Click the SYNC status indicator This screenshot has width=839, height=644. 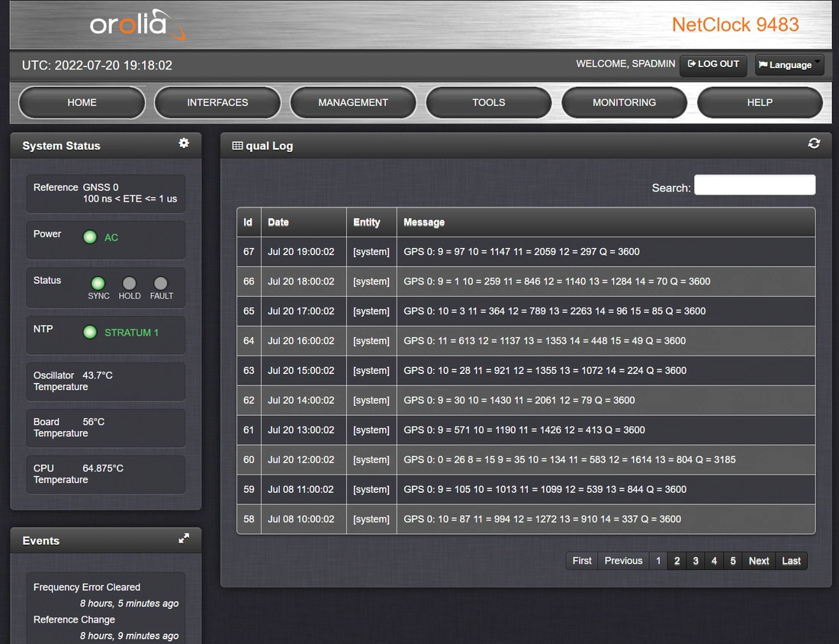pyautogui.click(x=98, y=282)
